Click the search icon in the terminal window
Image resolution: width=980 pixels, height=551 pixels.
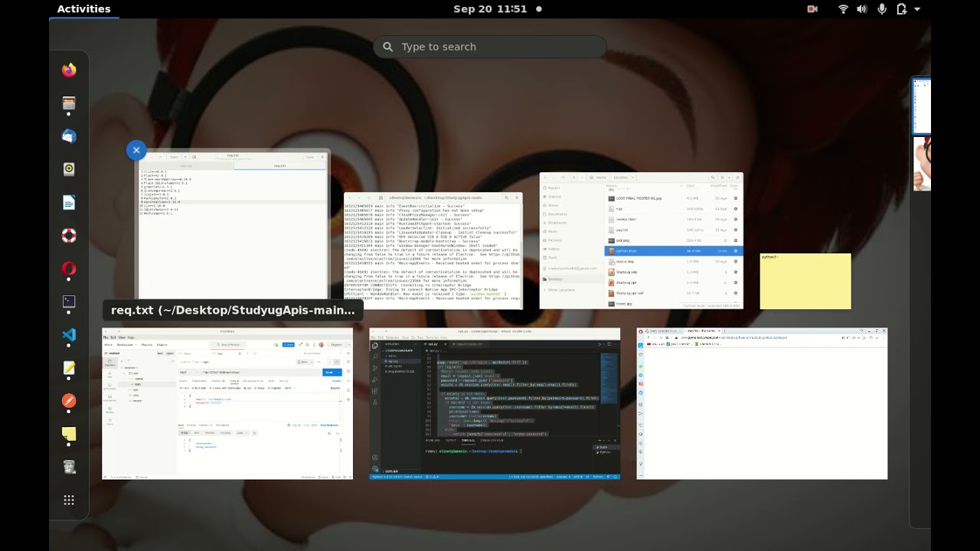[506, 197]
